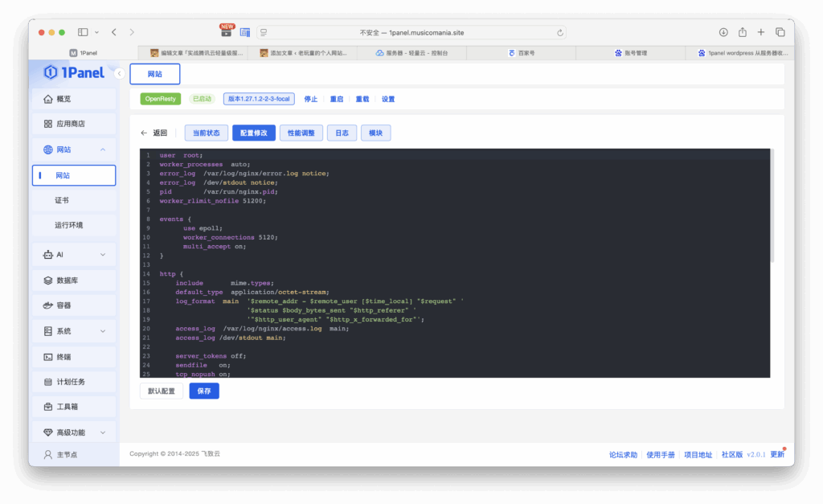The image size is (823, 504).
Task: Expand the 高级功能 advanced features group
Action: pos(103,432)
